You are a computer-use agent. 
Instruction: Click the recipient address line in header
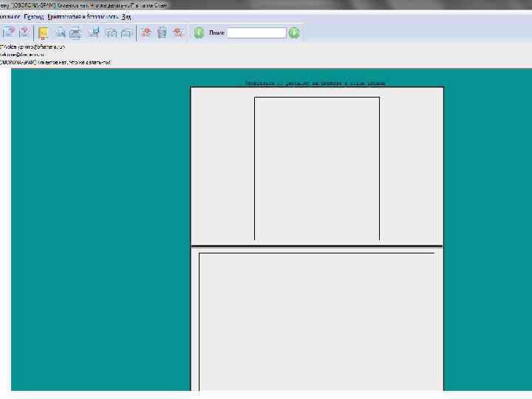(x=22, y=55)
